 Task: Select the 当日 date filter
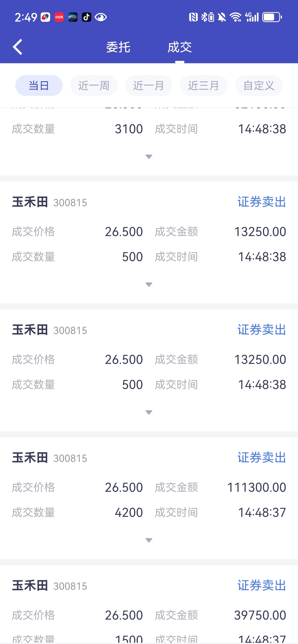[39, 85]
